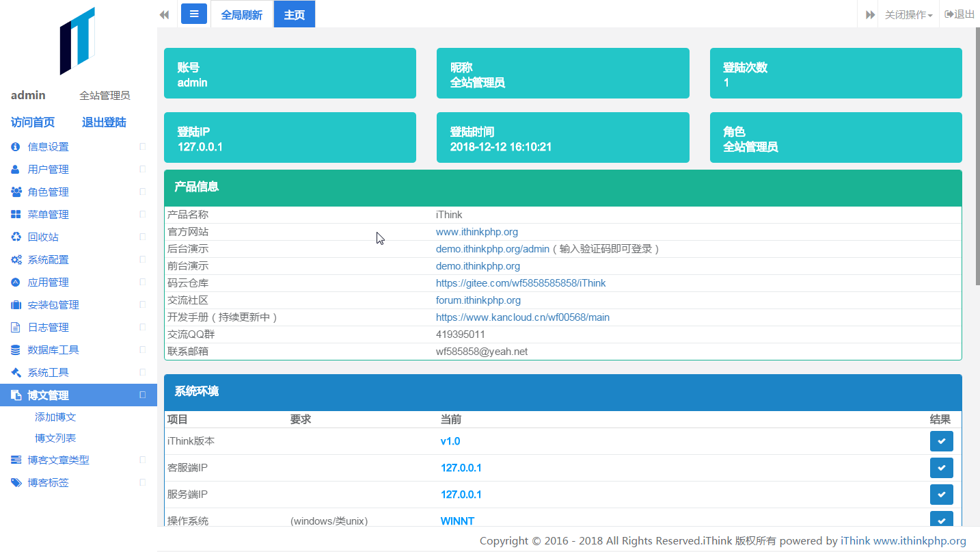Open 博文列表 submenu item
This screenshot has width=980, height=552.
55,438
